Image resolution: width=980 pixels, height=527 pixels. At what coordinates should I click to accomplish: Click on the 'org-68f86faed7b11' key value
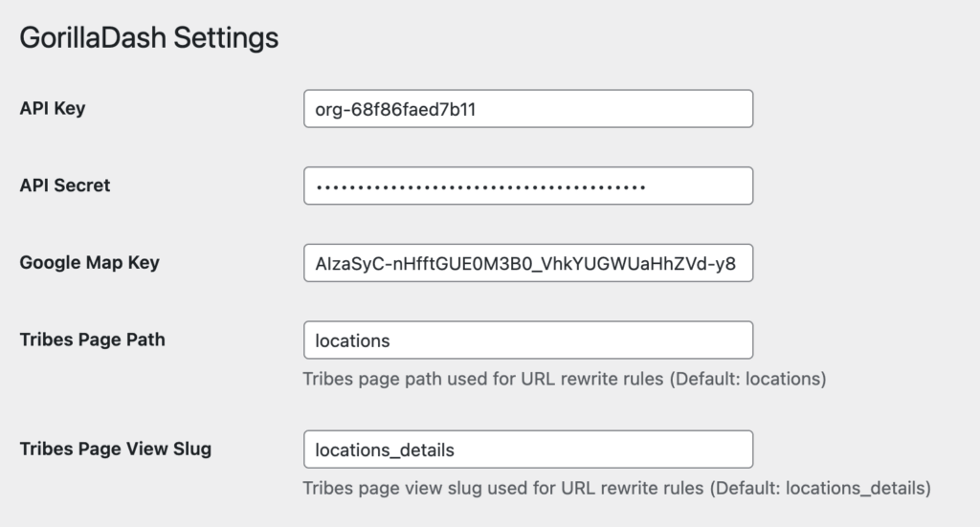[395, 109]
